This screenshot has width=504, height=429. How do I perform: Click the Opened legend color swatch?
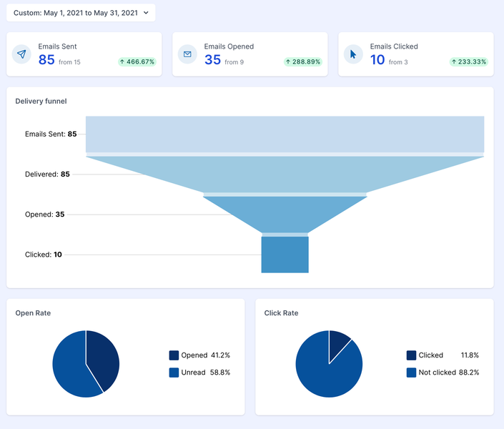point(174,355)
